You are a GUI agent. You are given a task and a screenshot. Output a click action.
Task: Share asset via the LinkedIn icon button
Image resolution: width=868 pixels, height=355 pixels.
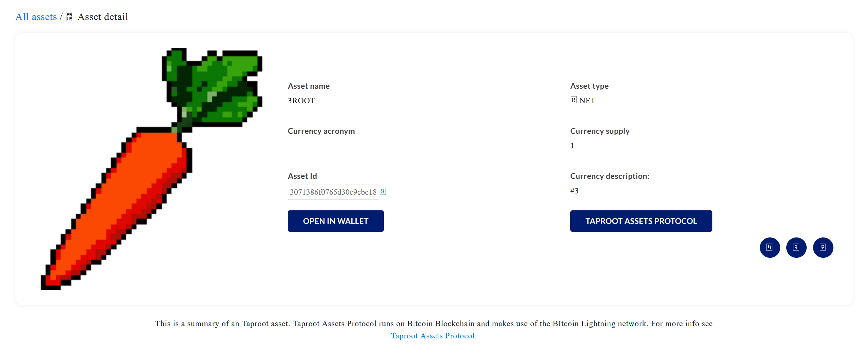[796, 247]
